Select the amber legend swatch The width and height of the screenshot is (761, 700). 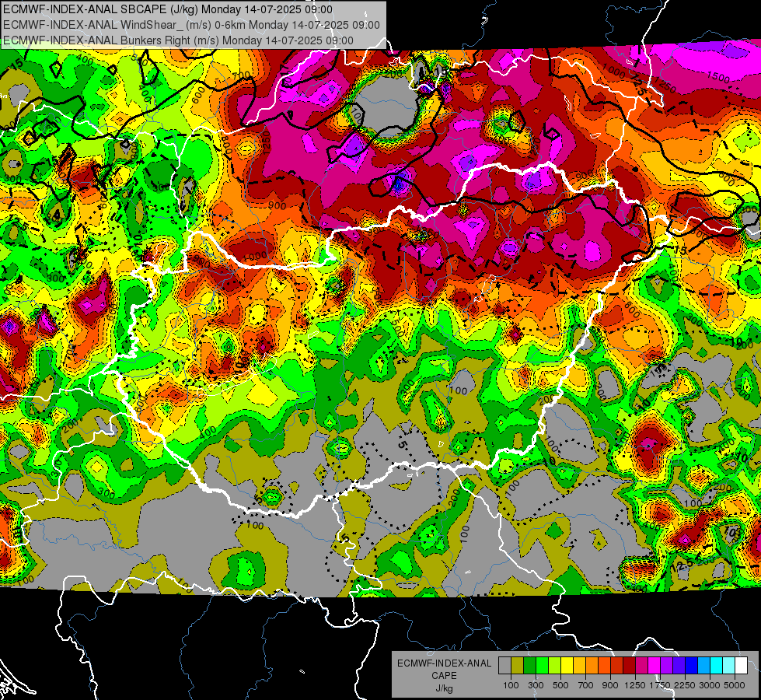click(x=579, y=666)
